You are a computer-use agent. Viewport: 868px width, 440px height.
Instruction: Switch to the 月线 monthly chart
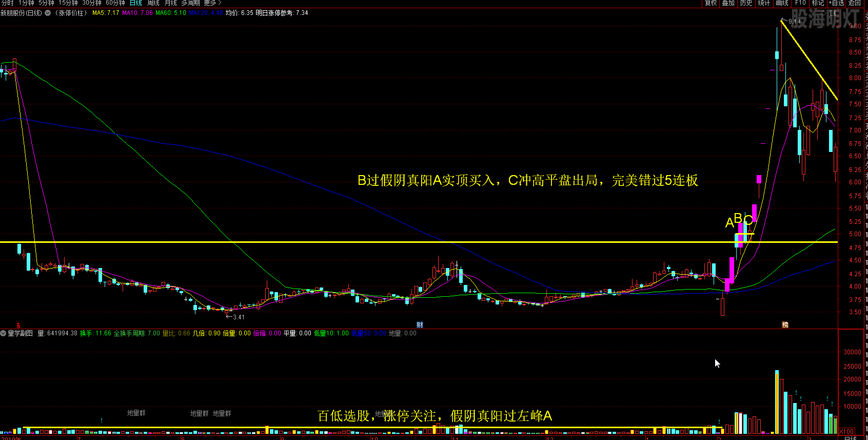pos(170,3)
